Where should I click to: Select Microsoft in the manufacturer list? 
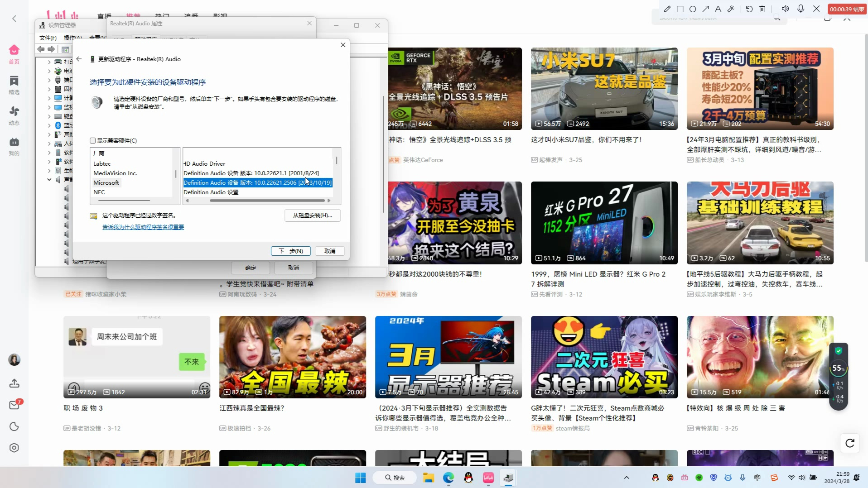pyautogui.click(x=106, y=182)
